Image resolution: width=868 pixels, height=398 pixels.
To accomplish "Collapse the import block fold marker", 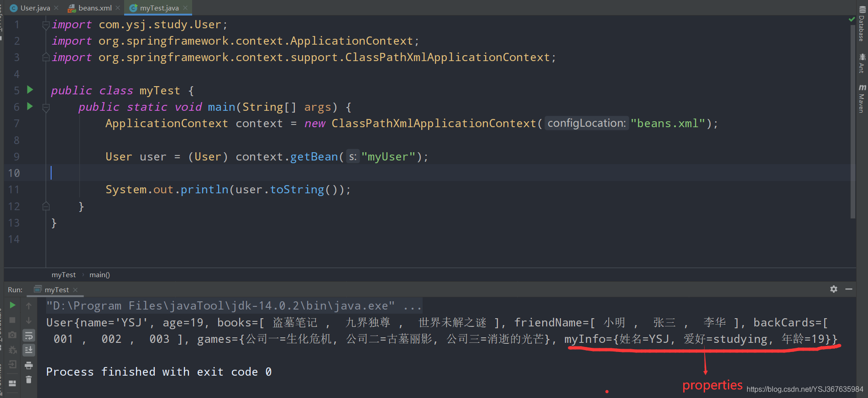I will [46, 25].
